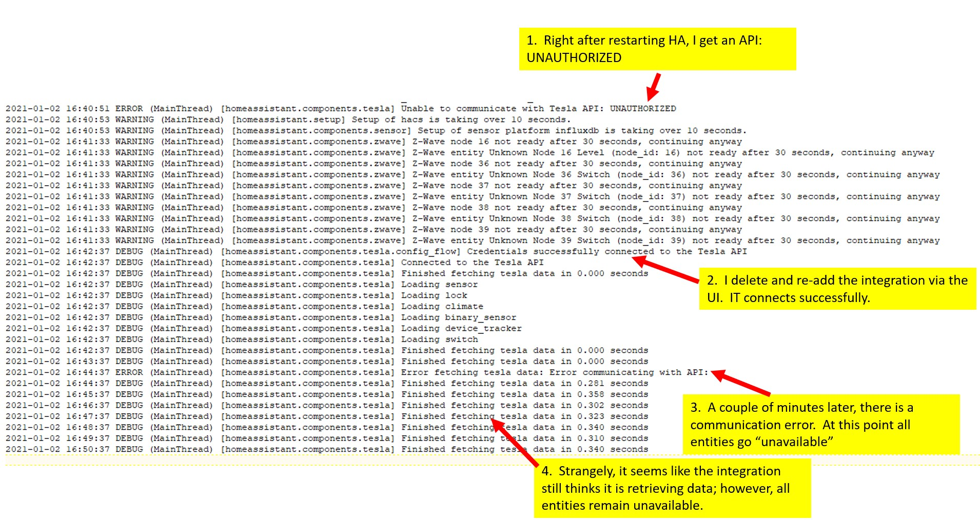Select the 'Loading climate' debug line

[244, 307]
